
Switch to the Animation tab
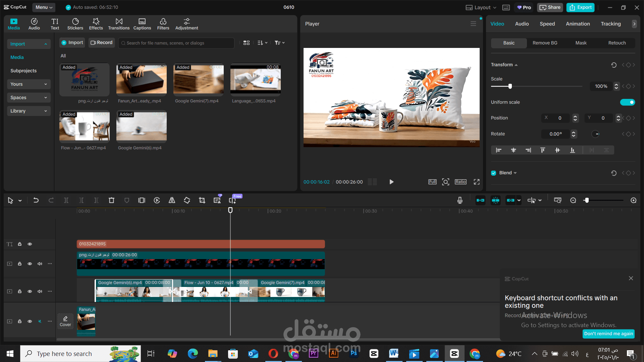(578, 24)
